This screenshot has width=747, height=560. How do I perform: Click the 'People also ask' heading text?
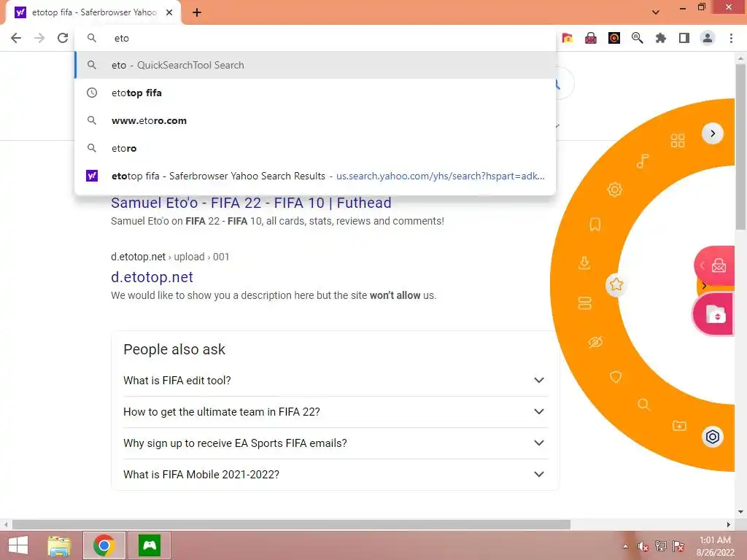pos(174,349)
